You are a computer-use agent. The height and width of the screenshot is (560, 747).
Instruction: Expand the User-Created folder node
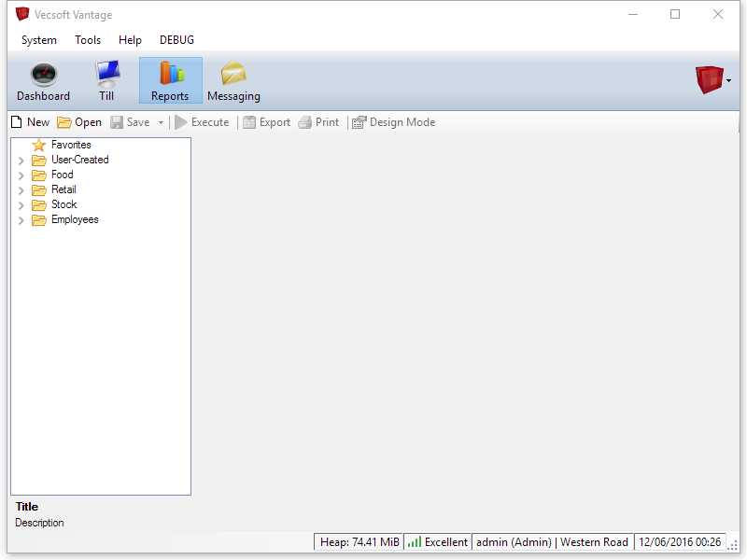click(21, 161)
